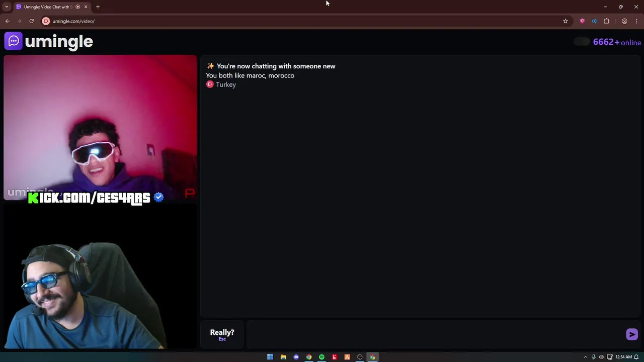Image resolution: width=644 pixels, height=362 pixels.
Task: Click the site info camera icon in address bar
Action: [x=46, y=21]
